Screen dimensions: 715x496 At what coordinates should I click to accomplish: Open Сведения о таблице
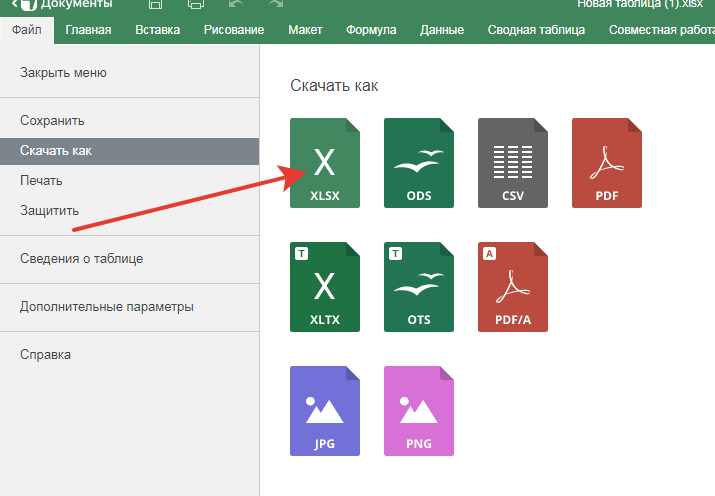point(130,259)
